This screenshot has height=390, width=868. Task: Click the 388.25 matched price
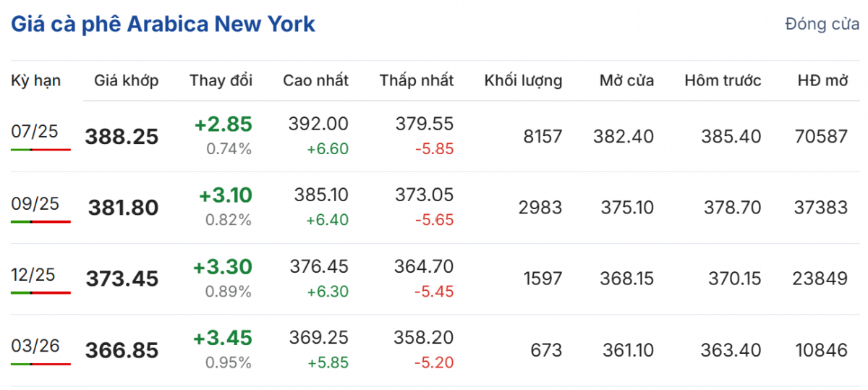pos(122,137)
